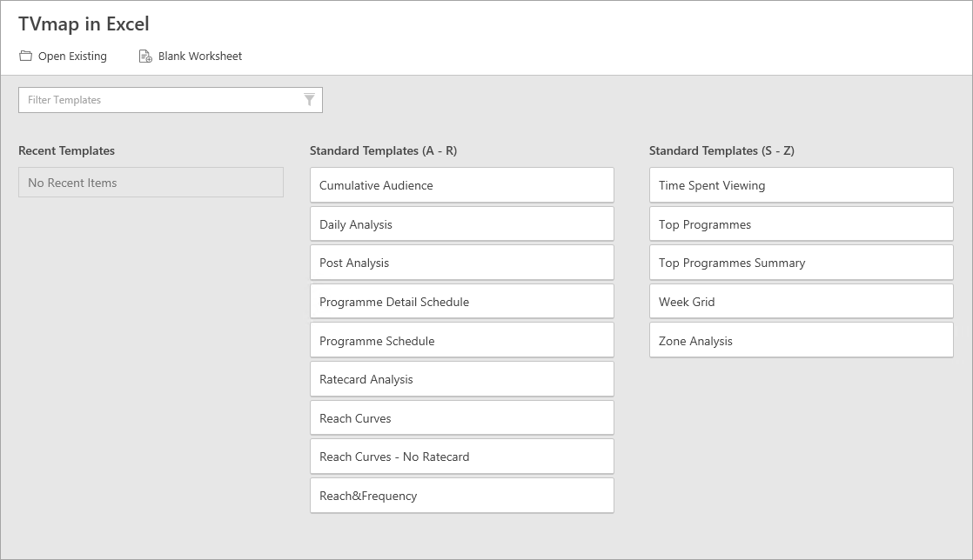The width and height of the screenshot is (973, 560).
Task: Click the Open Existing folder icon
Action: click(25, 56)
